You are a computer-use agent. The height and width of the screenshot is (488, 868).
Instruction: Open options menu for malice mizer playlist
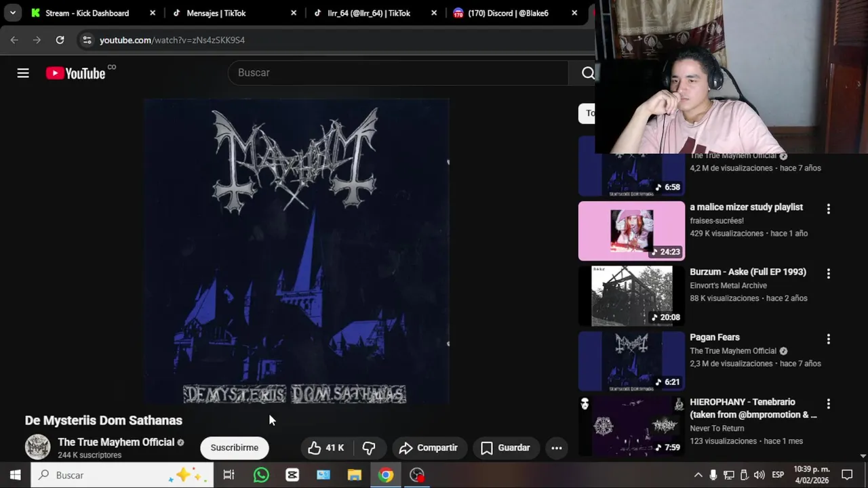coord(828,209)
